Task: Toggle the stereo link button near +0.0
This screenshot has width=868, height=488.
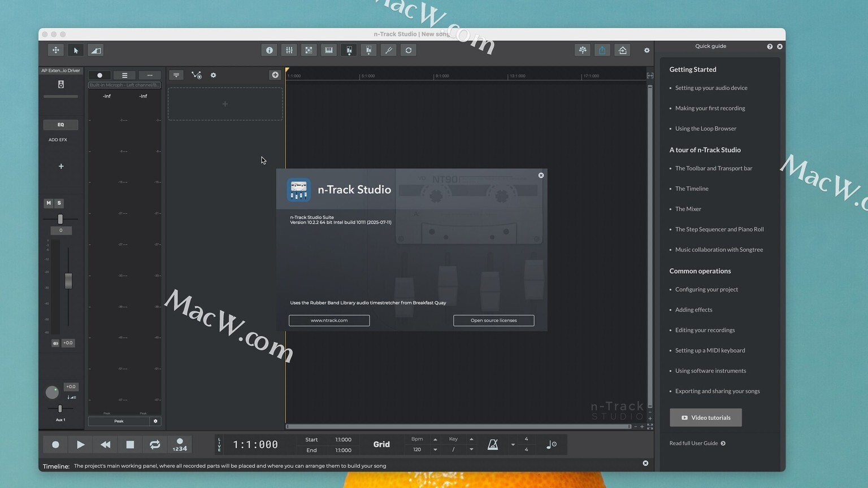Action: pos(55,343)
